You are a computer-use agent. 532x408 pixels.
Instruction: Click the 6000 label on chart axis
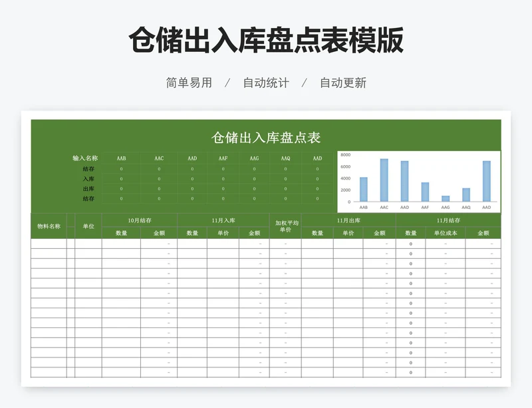click(345, 166)
